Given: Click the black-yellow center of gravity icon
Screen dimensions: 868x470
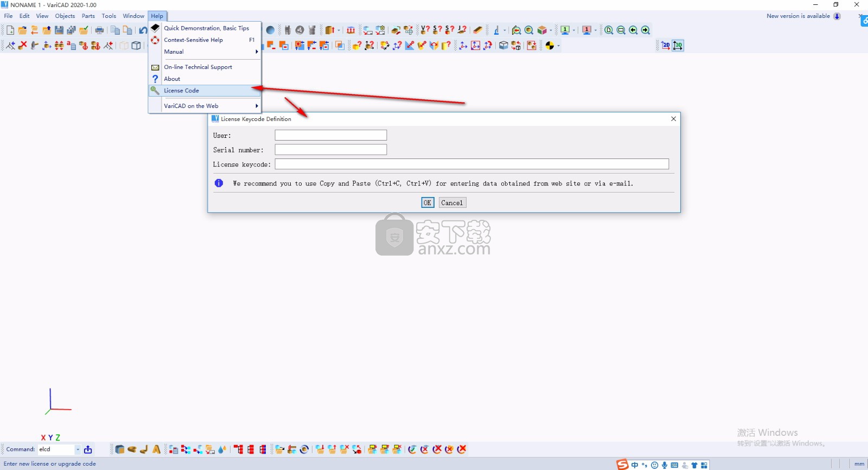Looking at the screenshot, I should click(x=550, y=46).
